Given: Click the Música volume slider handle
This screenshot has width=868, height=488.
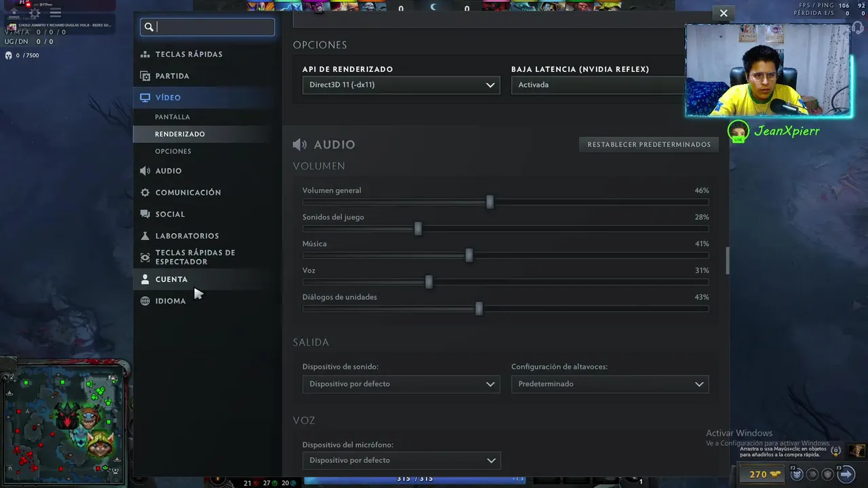Looking at the screenshot, I should [469, 256].
